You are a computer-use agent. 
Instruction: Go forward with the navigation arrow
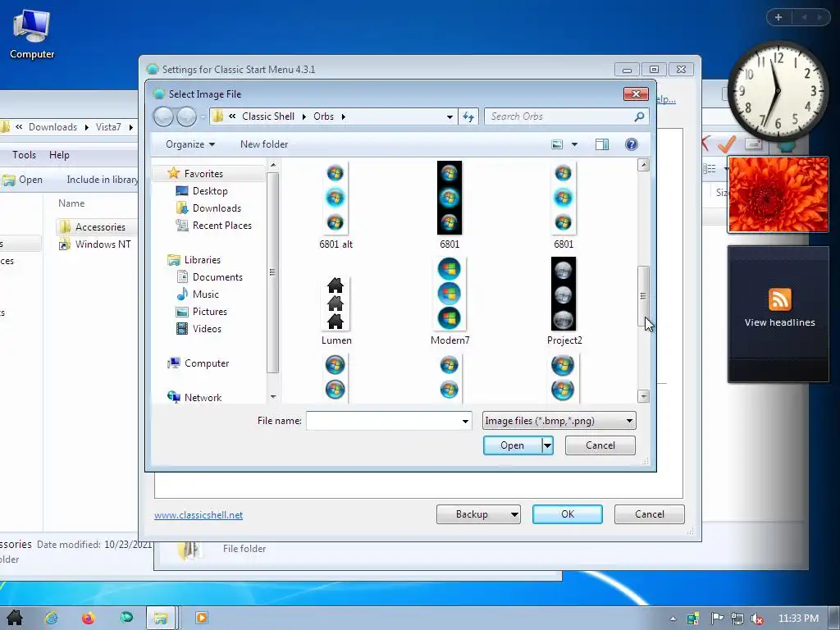(186, 116)
